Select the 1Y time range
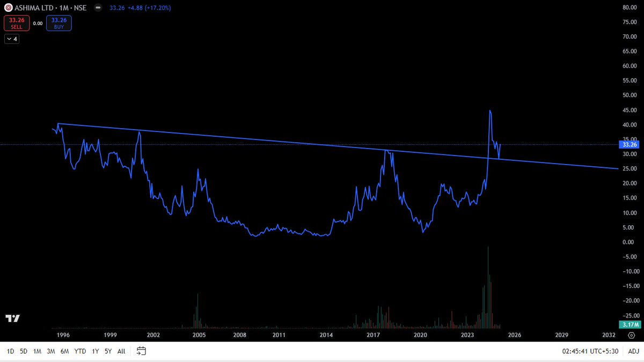The width and height of the screenshot is (644, 362). coord(96,351)
